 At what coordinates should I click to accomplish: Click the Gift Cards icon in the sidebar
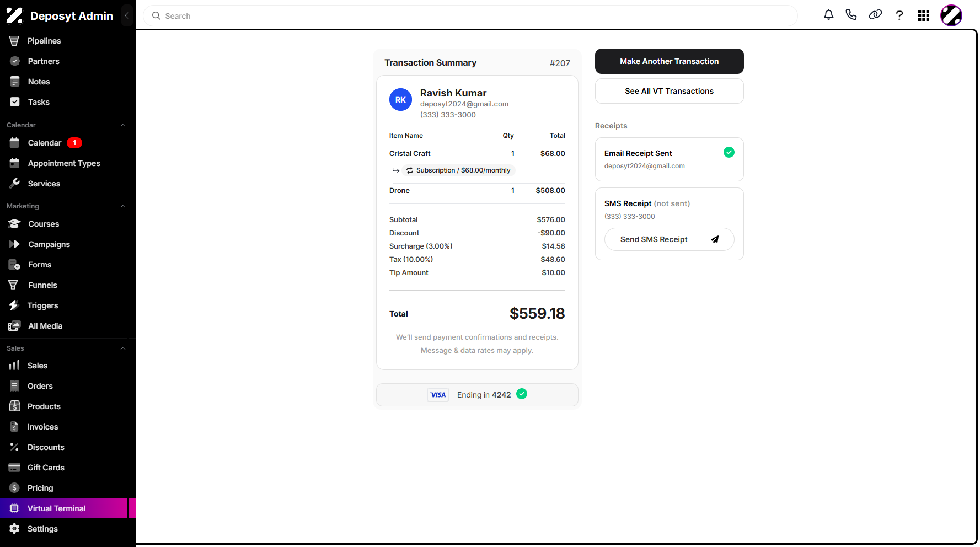(x=14, y=468)
